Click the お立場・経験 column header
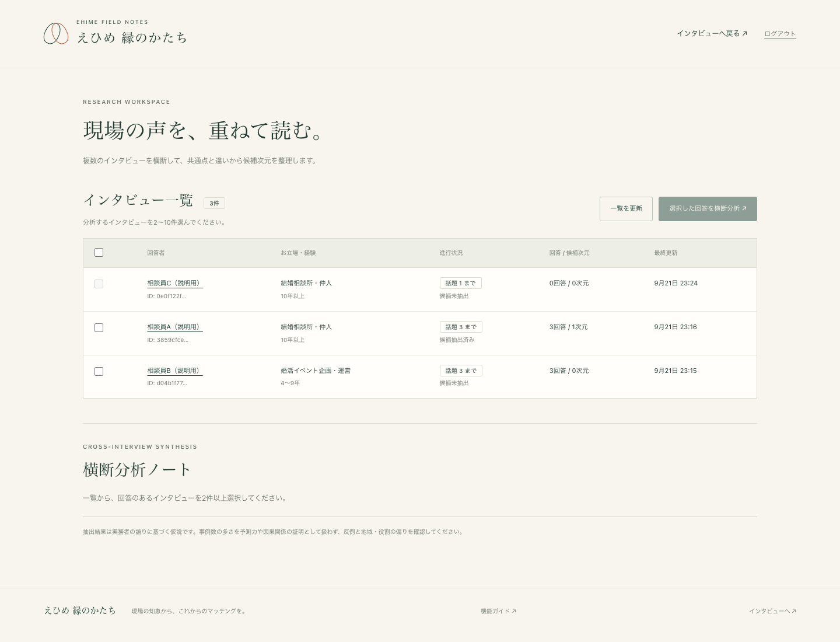 [298, 253]
